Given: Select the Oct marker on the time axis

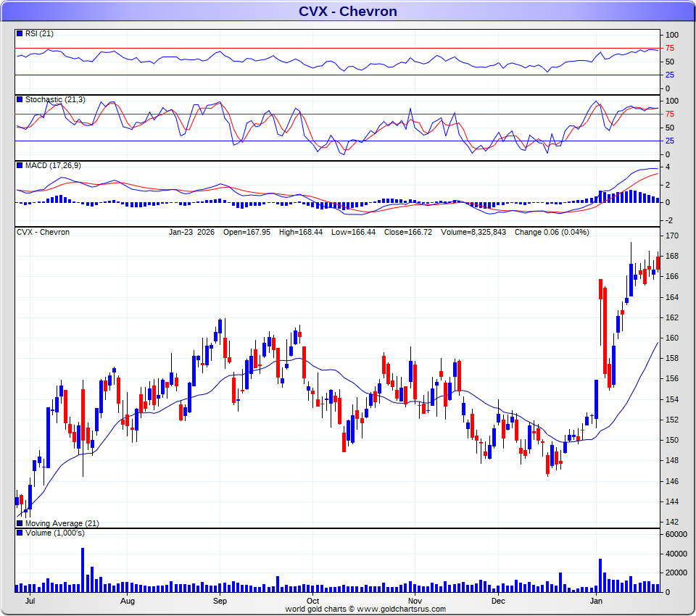Looking at the screenshot, I should pos(313,602).
